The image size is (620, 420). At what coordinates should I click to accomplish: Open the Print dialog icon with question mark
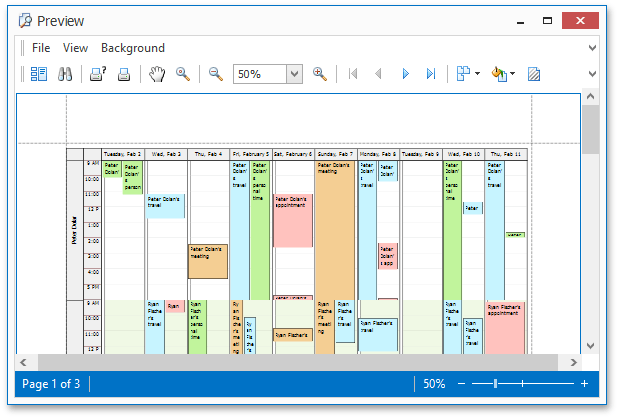tap(98, 74)
